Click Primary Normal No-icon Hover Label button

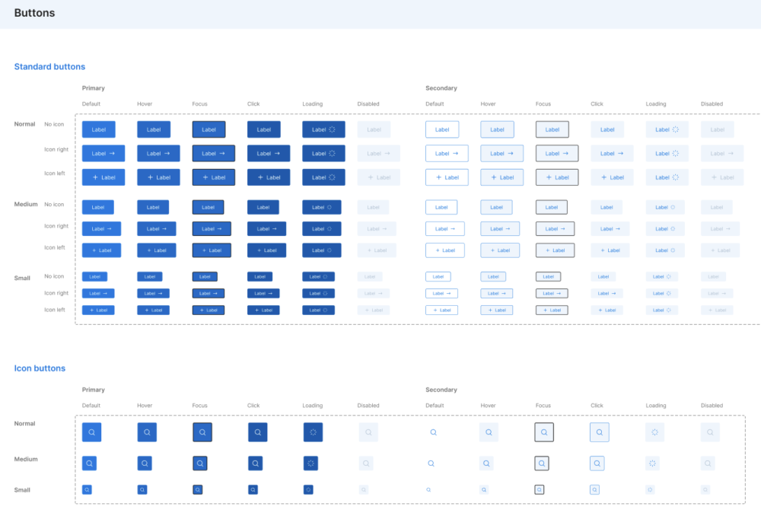[154, 129]
